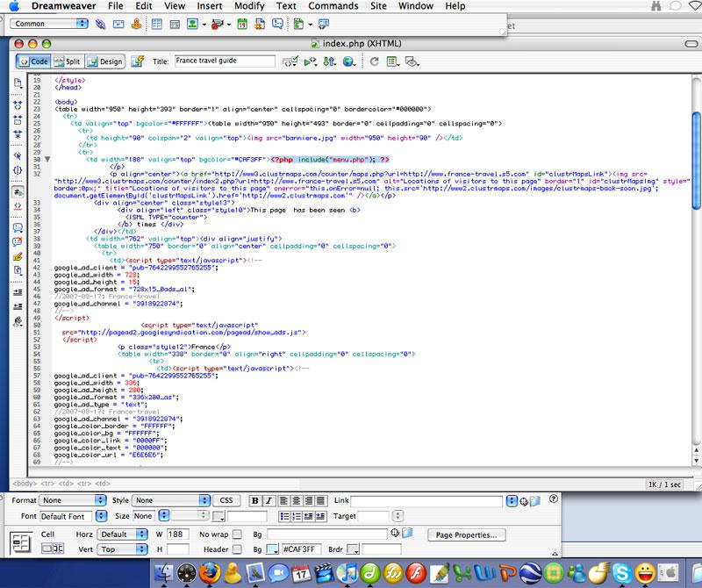This screenshot has width=702, height=588.
Task: Open the Vert alignment dropdown
Action: (x=123, y=549)
